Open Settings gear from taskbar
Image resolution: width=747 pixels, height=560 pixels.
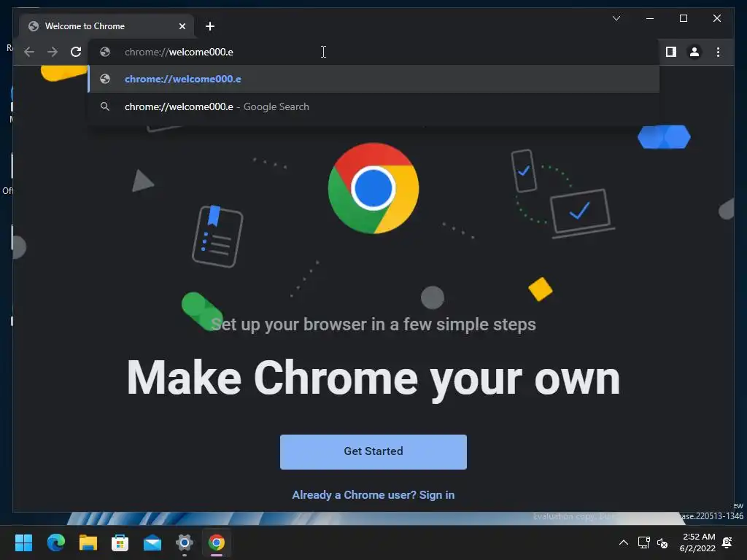pos(185,542)
